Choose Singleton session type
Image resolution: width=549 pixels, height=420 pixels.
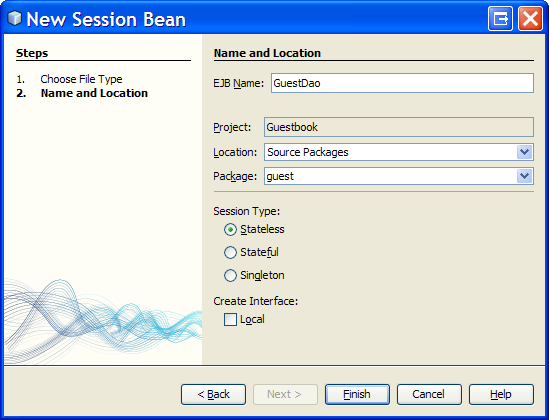pyautogui.click(x=230, y=275)
